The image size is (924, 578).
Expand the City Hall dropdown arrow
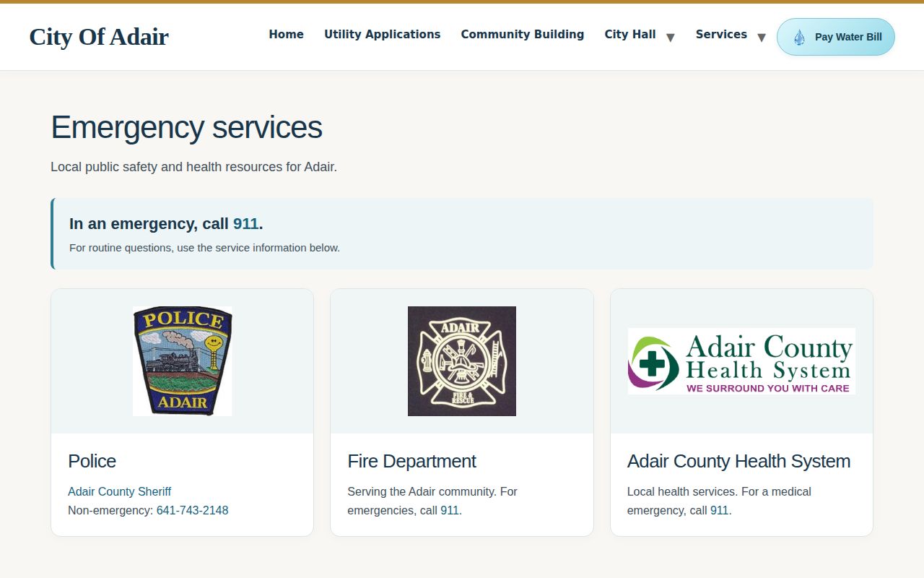[x=670, y=38]
